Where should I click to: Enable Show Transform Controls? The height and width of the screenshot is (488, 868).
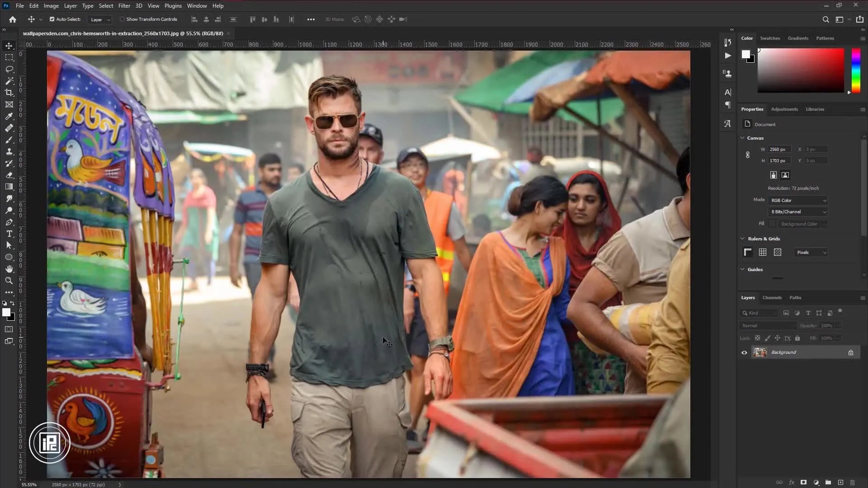coord(123,19)
